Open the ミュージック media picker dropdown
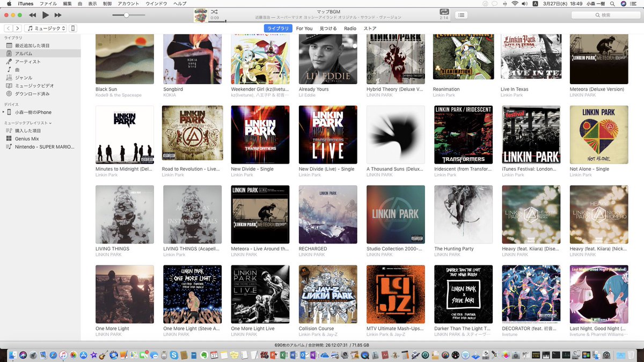This screenshot has width=644, height=362. pyautogui.click(x=47, y=28)
